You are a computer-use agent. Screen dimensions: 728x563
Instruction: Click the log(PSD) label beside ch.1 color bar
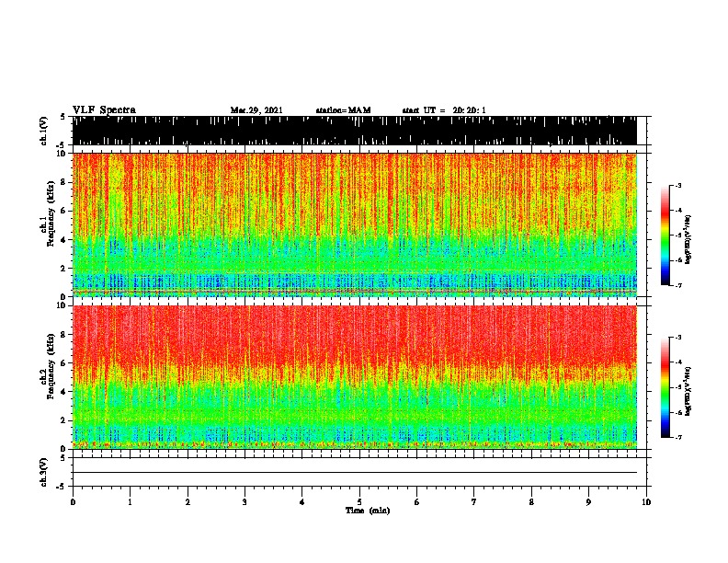point(688,240)
